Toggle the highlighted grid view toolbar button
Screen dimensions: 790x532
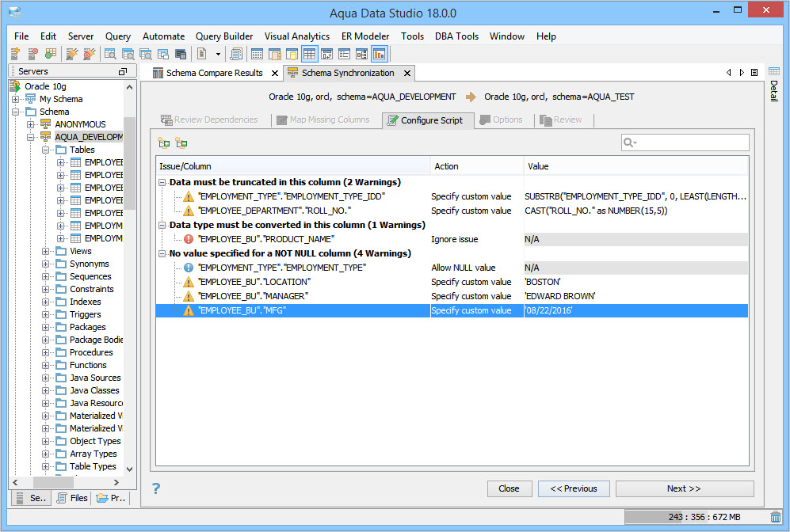[309, 54]
